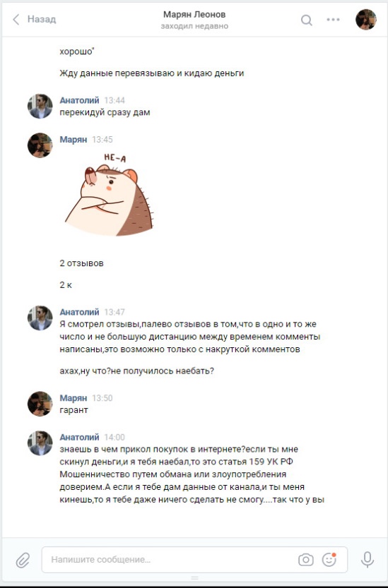Go back with the Назад arrow
The height and width of the screenshot is (588, 388).
[x=16, y=20]
